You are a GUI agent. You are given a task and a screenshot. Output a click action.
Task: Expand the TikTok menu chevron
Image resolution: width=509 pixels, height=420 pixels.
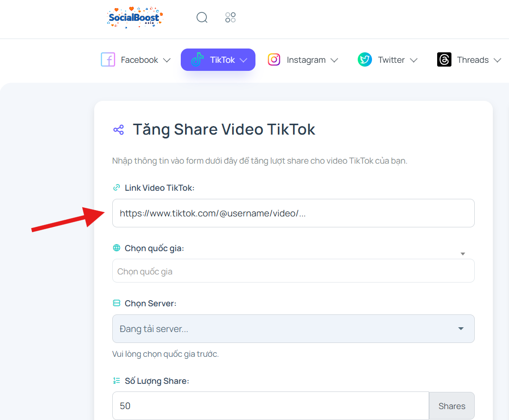[x=244, y=60]
